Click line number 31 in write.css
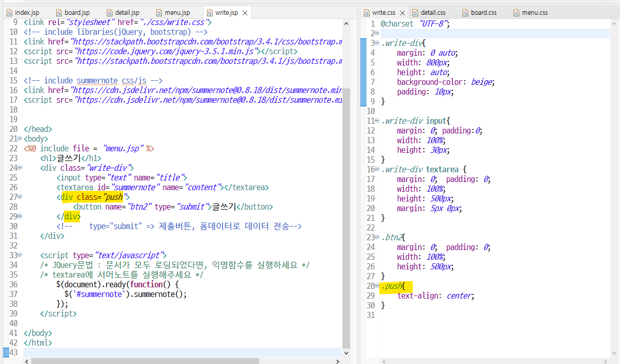 point(370,315)
